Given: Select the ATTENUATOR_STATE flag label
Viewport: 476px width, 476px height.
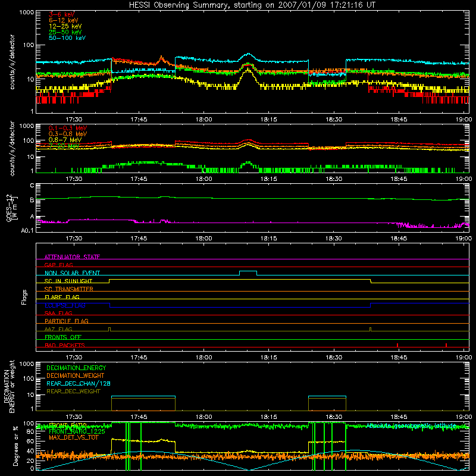Looking at the screenshot, I should point(72,257).
